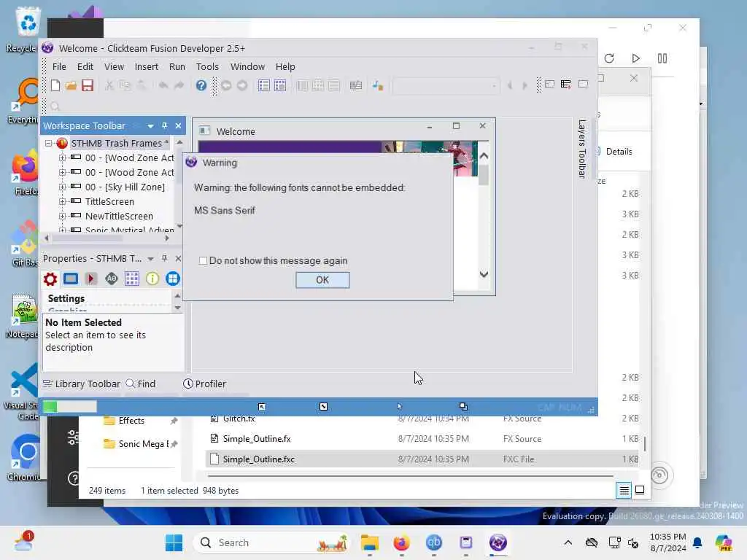The width and height of the screenshot is (747, 560).
Task: Pin the Properties panel
Action: 164,258
